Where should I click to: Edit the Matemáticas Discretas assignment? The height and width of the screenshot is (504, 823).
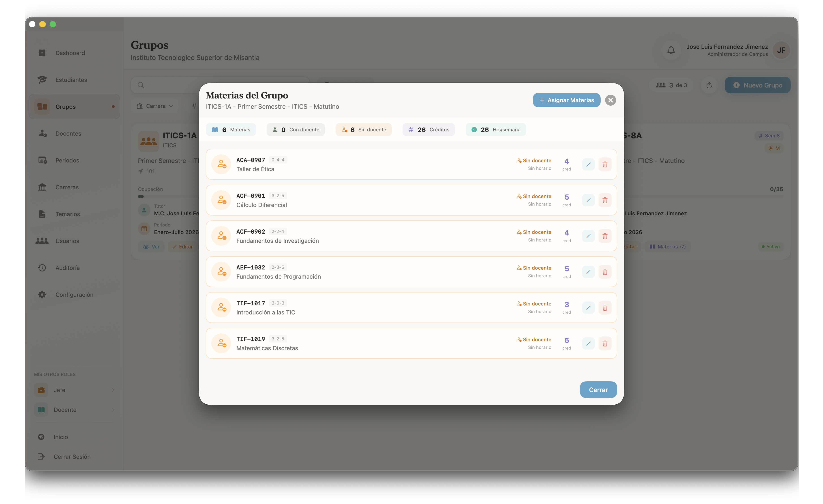(588, 344)
